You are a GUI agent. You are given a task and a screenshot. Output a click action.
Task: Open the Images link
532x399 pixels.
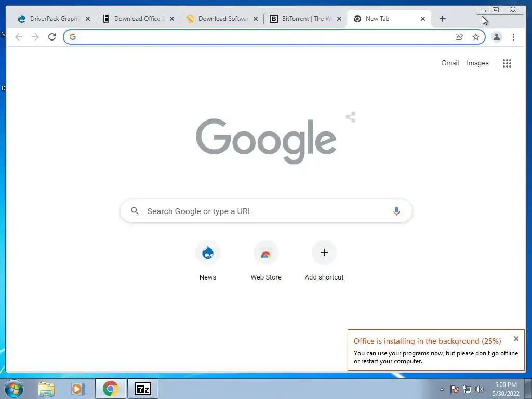click(x=477, y=63)
